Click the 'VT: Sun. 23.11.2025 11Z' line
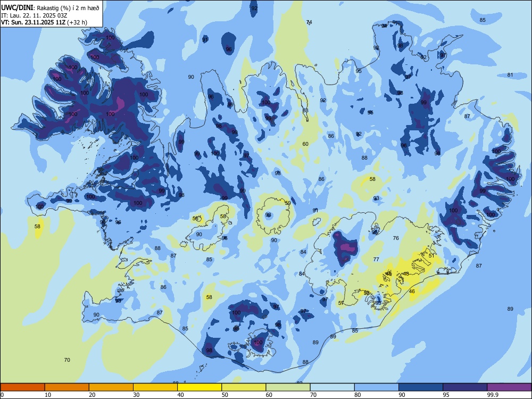This screenshot has width=532, height=399. [x=34, y=22]
